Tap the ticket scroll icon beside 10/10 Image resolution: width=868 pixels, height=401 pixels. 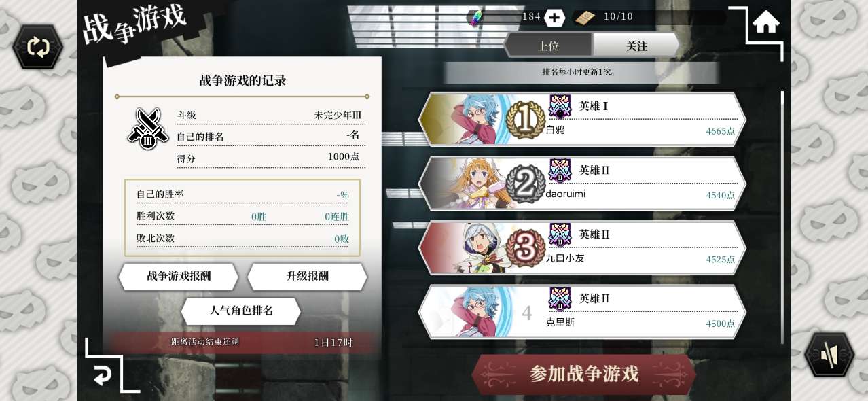pyautogui.click(x=584, y=17)
